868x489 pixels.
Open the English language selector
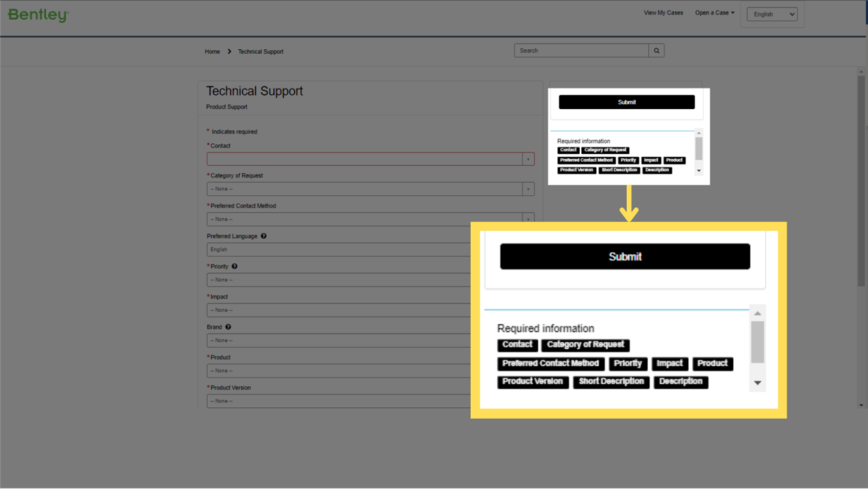(x=772, y=14)
